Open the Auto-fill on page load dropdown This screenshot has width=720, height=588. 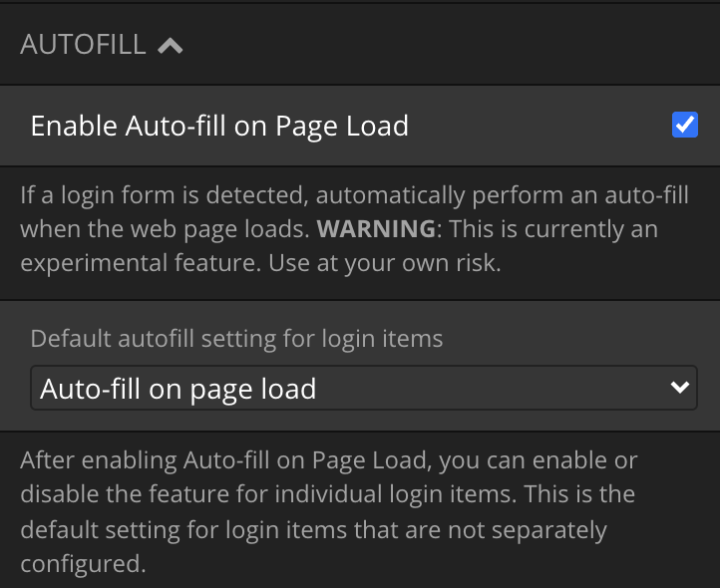coord(364,388)
